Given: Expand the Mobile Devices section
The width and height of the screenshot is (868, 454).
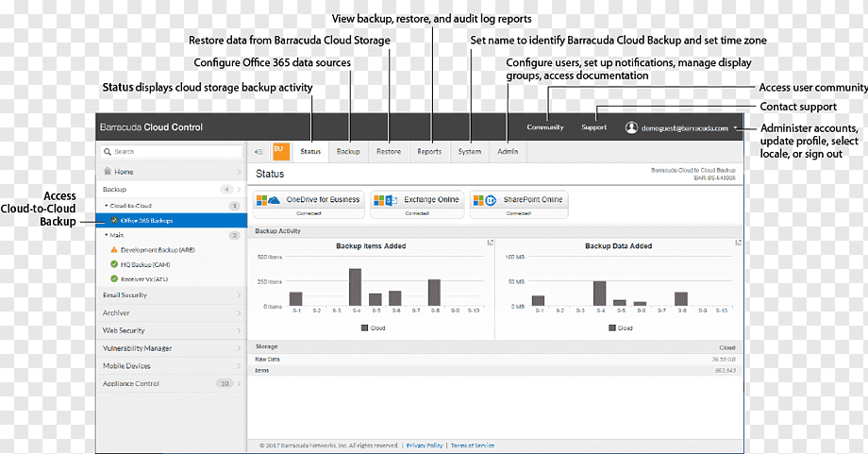Looking at the screenshot, I should (239, 366).
